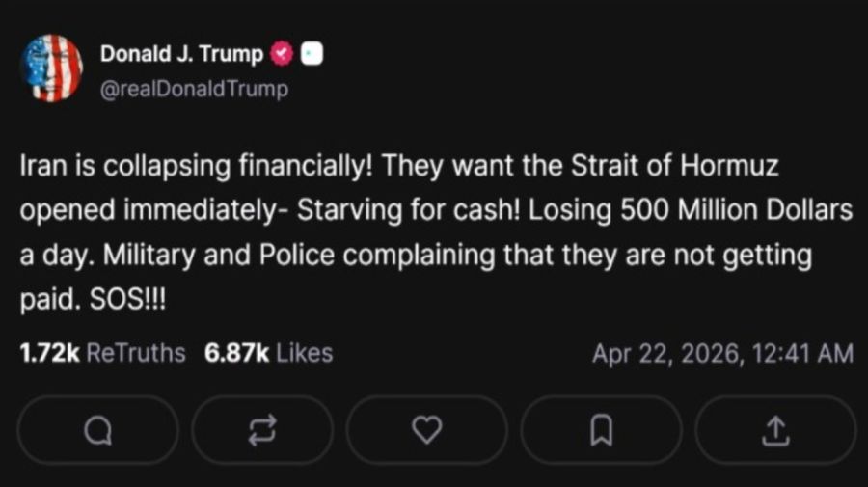Open the Donald J. Trump display name
Image resolution: width=868 pixels, height=487 pixels.
tap(181, 55)
